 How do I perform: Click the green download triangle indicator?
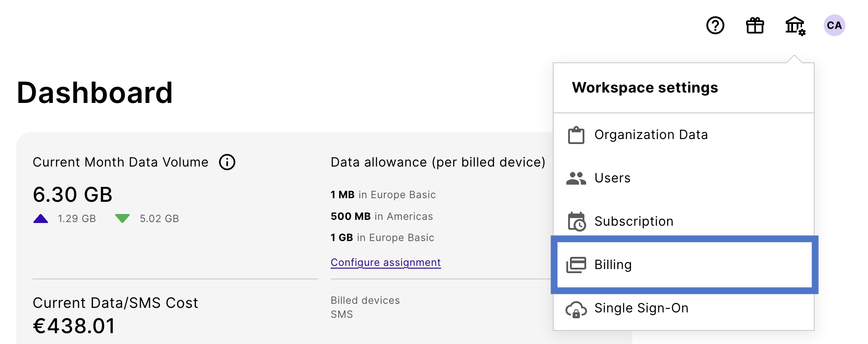point(122,219)
